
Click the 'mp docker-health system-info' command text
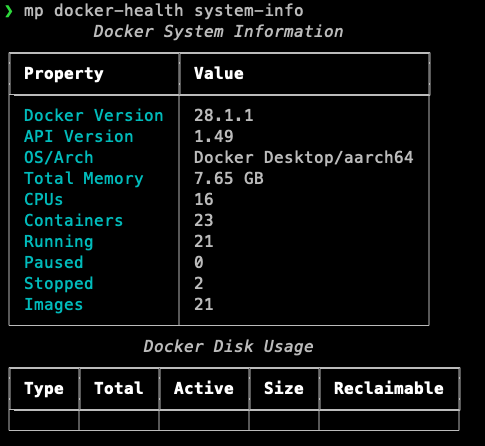(164, 11)
